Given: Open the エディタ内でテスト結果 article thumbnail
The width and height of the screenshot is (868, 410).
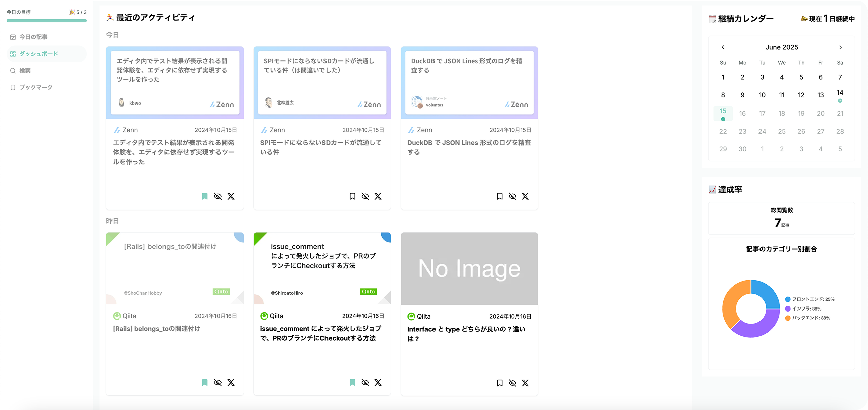Looking at the screenshot, I should point(175,82).
